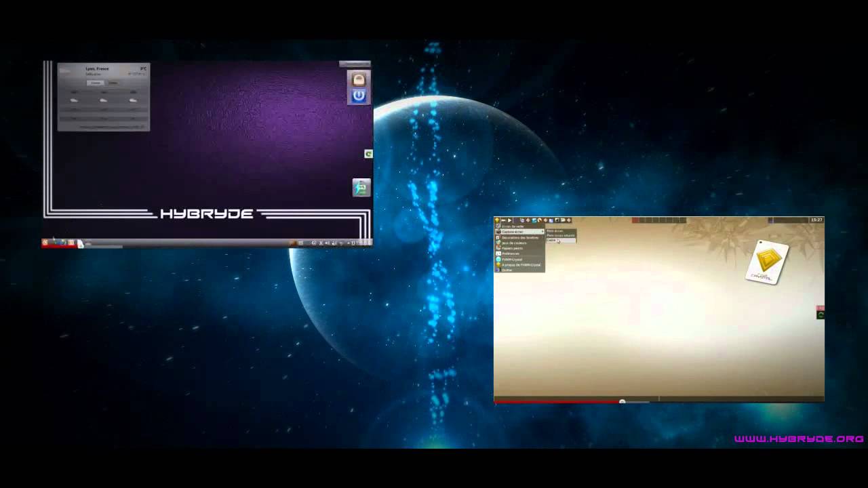Open 'Préférences' menu entry
868x488 pixels.
pos(519,253)
